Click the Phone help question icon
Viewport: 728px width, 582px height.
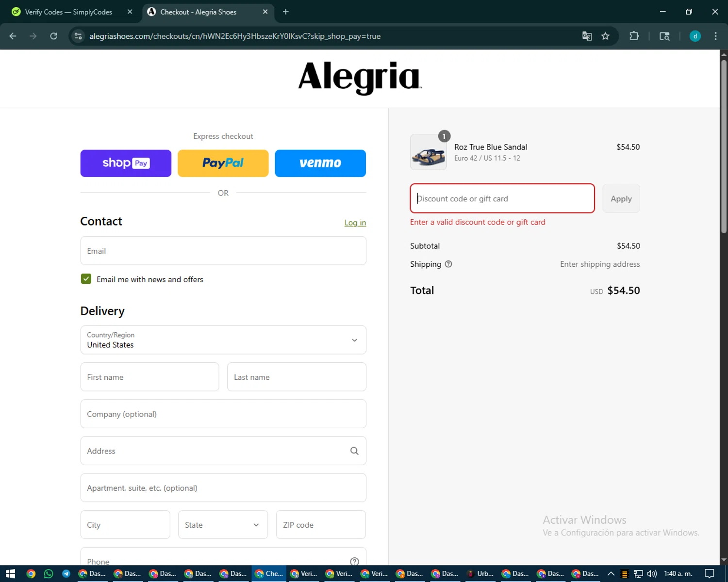[x=354, y=561]
